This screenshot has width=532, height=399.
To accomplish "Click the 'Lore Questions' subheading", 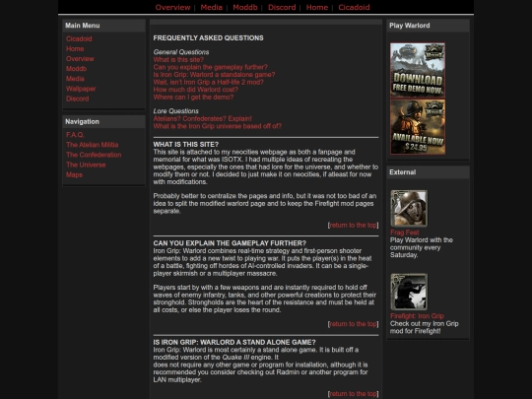I will [175, 111].
